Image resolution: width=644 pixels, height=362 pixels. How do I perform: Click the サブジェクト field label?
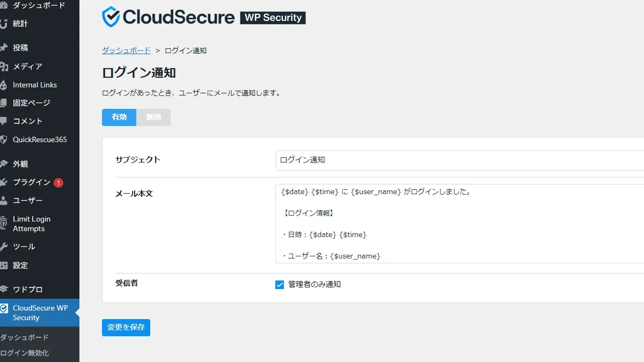(138, 160)
